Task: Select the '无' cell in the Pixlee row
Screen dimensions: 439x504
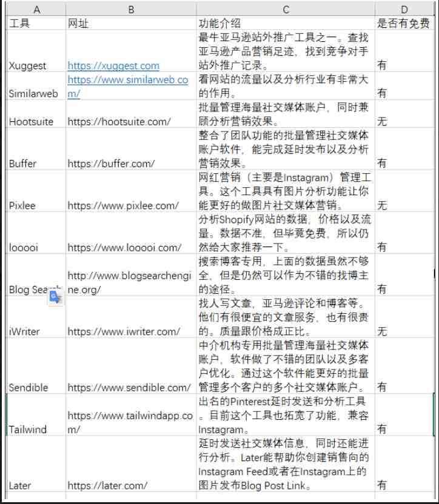Action: click(404, 191)
